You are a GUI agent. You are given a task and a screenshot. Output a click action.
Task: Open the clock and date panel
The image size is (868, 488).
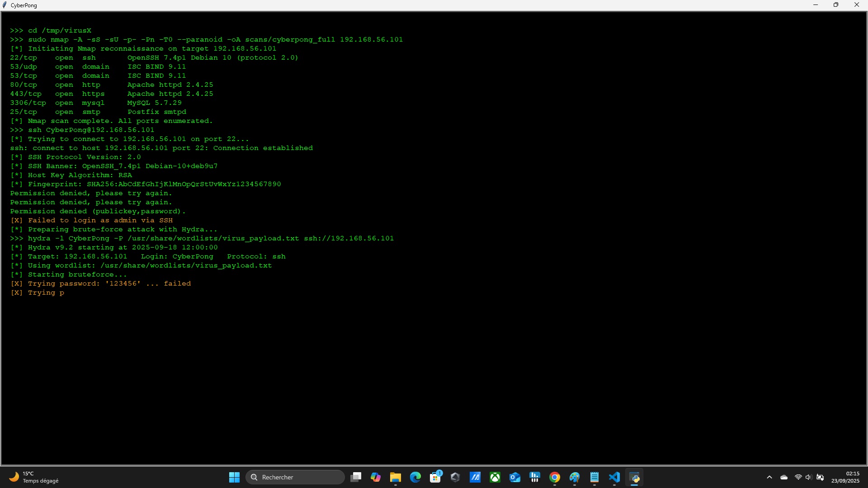click(845, 477)
